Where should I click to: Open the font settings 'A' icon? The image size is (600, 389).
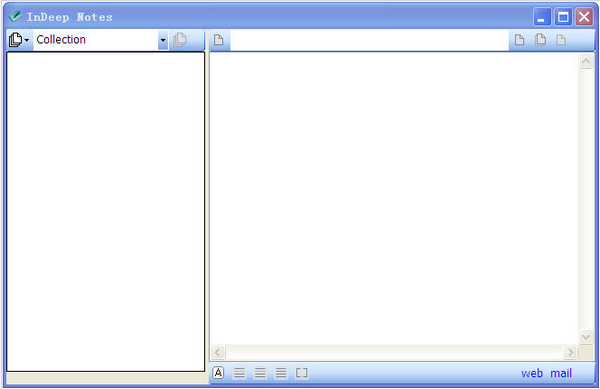point(218,373)
